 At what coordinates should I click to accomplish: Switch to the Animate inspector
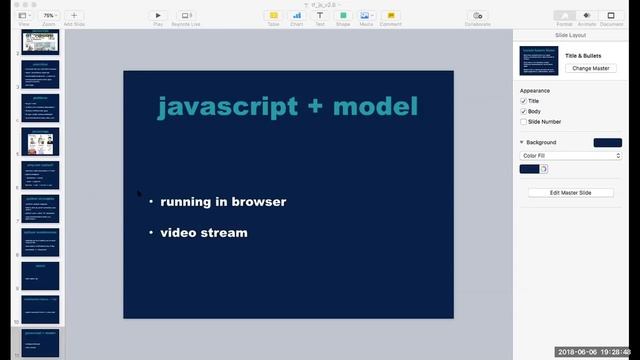[x=587, y=16]
